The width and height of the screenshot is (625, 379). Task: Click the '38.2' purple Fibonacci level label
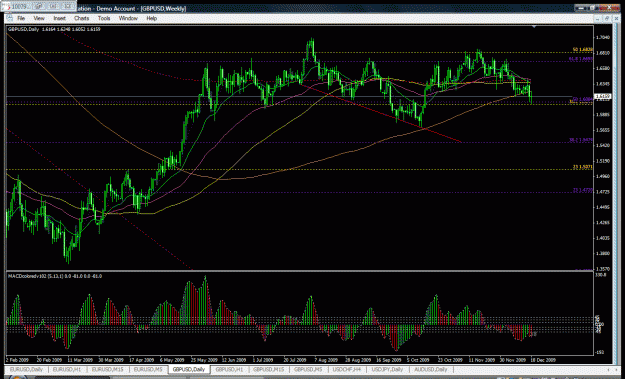[580, 140]
